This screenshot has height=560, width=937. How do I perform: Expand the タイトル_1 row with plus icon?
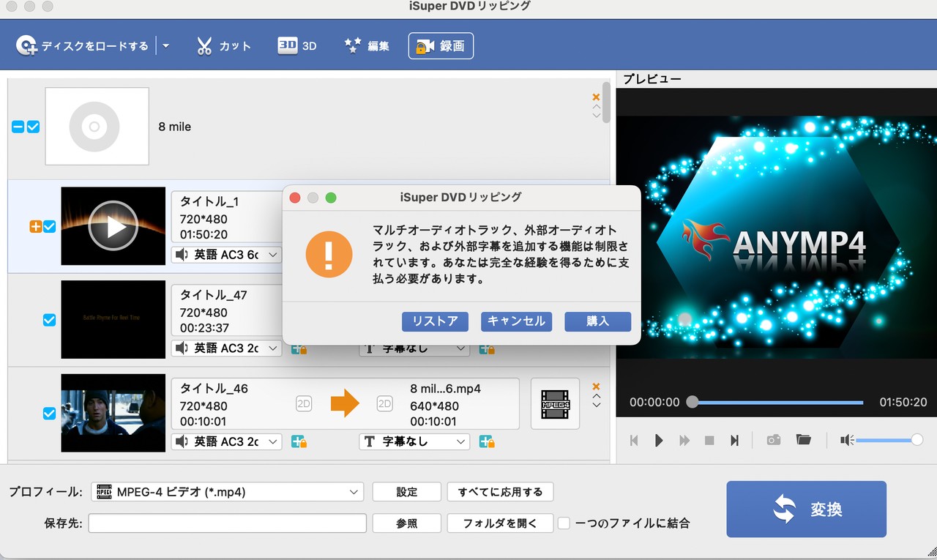click(x=35, y=226)
